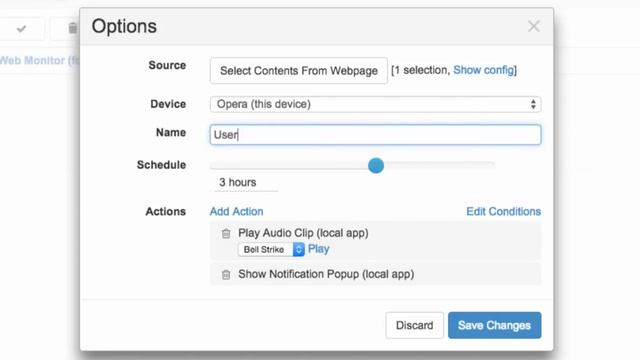
Task: Click the Save Changes button
Action: [x=494, y=325]
